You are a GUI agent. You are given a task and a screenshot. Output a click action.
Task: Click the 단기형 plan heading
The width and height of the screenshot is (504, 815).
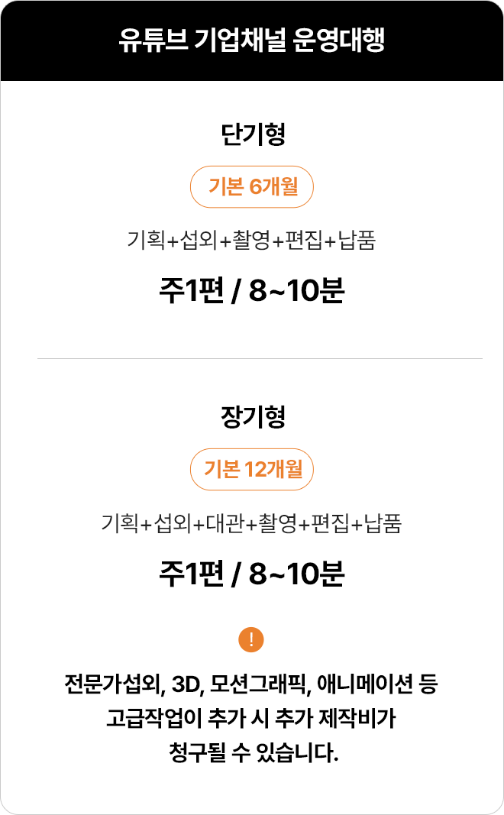pos(253,134)
